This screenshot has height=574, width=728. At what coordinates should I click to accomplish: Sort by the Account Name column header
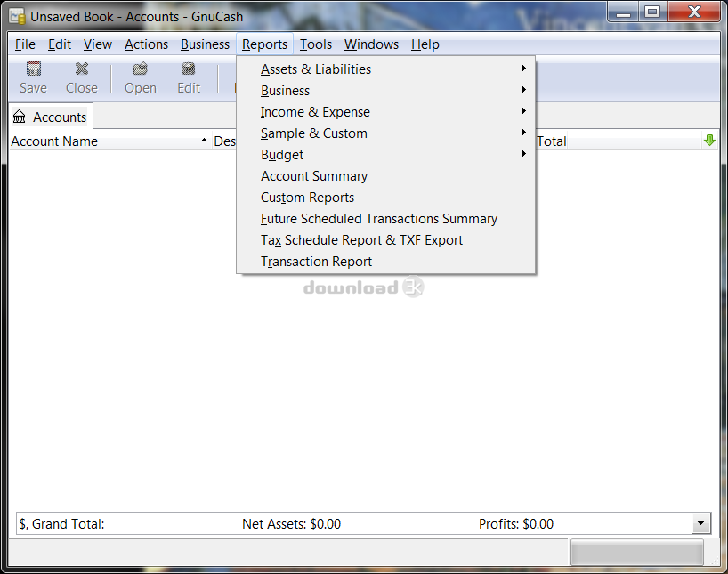click(x=109, y=141)
